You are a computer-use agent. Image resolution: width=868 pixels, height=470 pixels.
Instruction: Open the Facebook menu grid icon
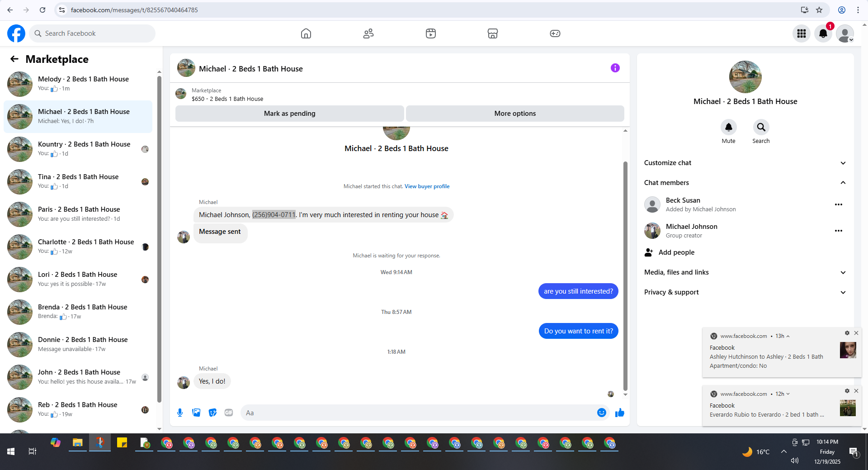tap(802, 33)
